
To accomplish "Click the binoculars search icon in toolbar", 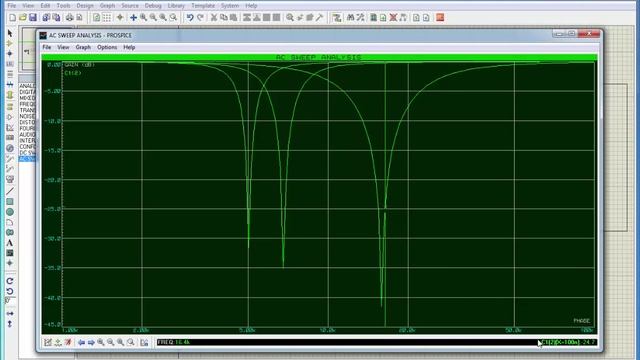I will (350, 18).
